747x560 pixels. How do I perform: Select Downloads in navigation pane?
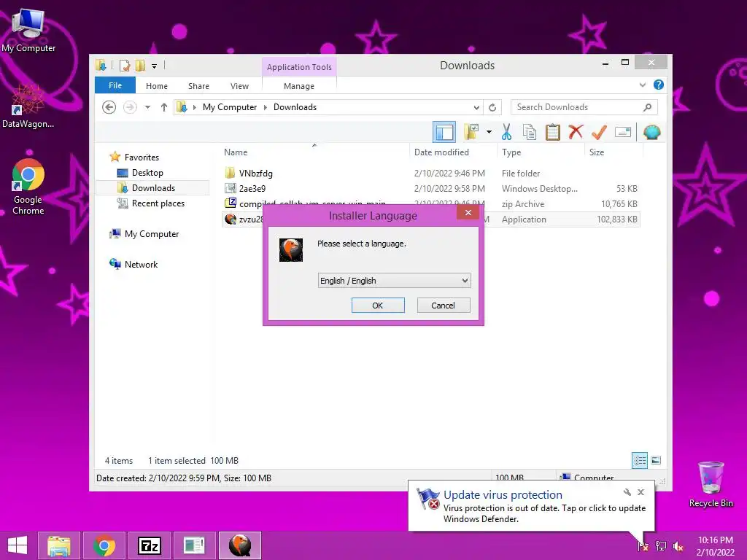click(x=153, y=187)
